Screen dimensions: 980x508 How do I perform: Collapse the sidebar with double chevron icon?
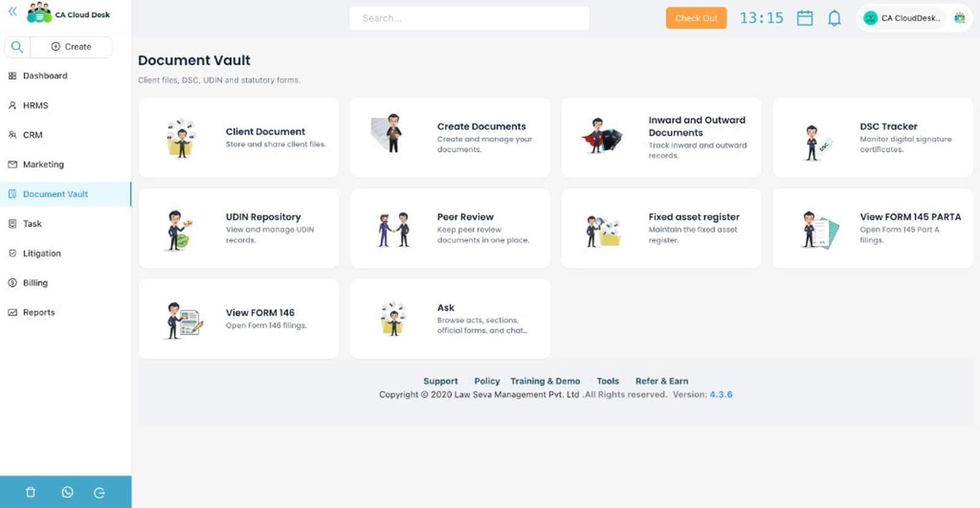click(12, 12)
